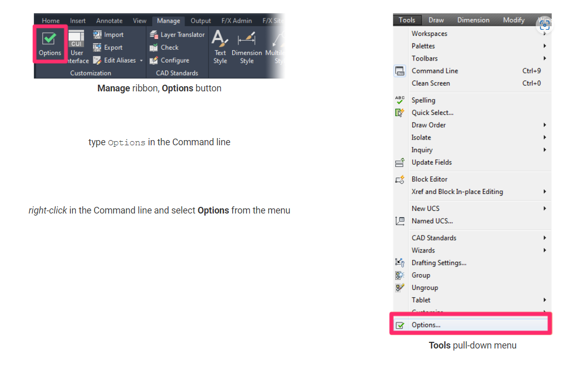Click the Named UCS icon
The height and width of the screenshot is (368, 588).
tap(400, 221)
